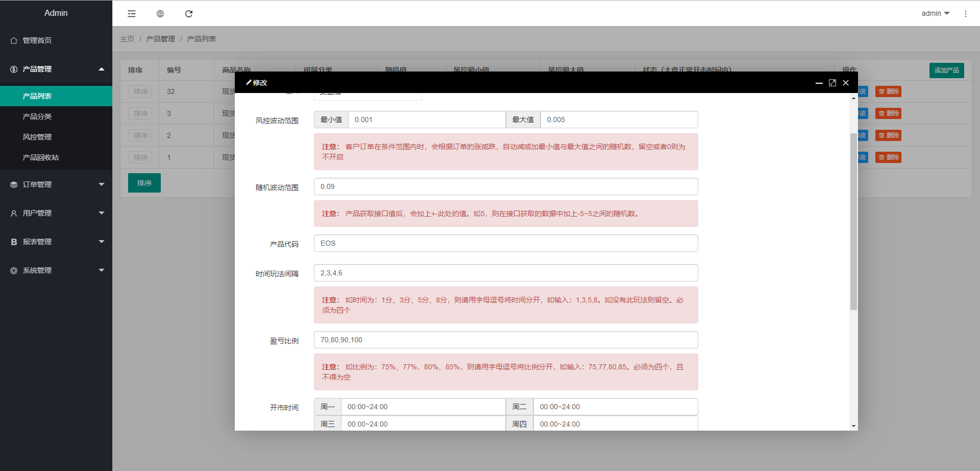Click the 订单管理 stack icon
This screenshot has width=980, height=471.
(13, 184)
